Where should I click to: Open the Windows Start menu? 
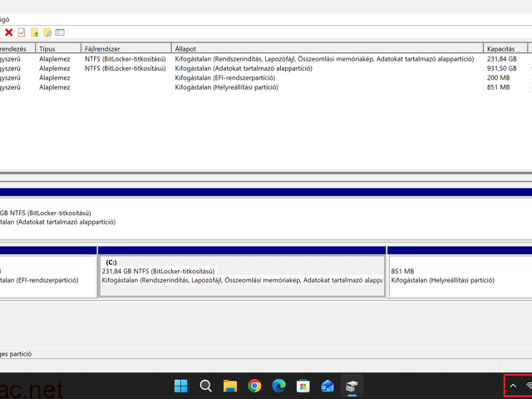coord(180,386)
